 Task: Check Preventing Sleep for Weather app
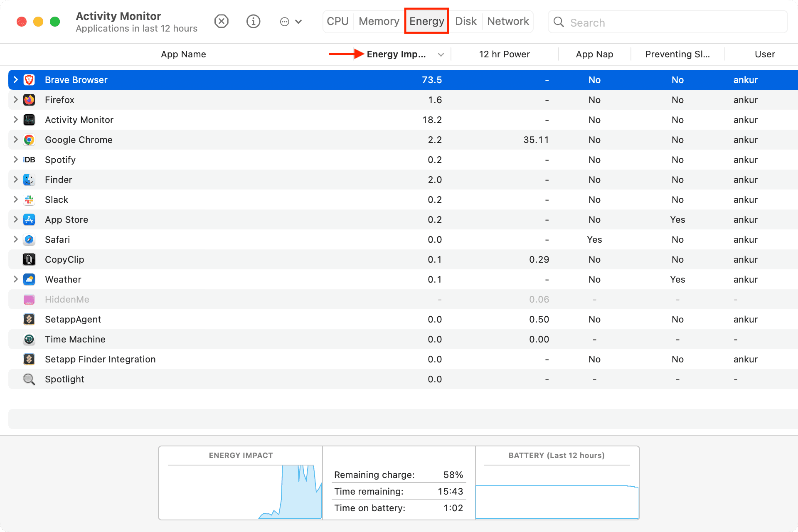pos(677,279)
